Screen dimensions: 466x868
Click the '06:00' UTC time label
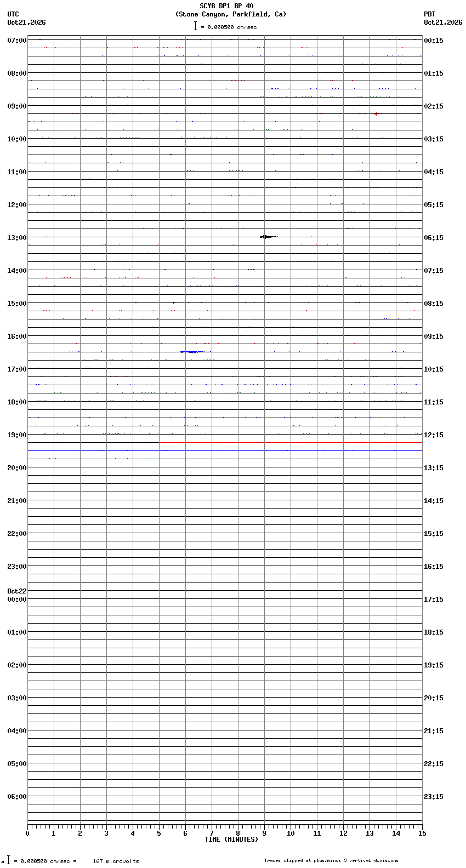17,797
